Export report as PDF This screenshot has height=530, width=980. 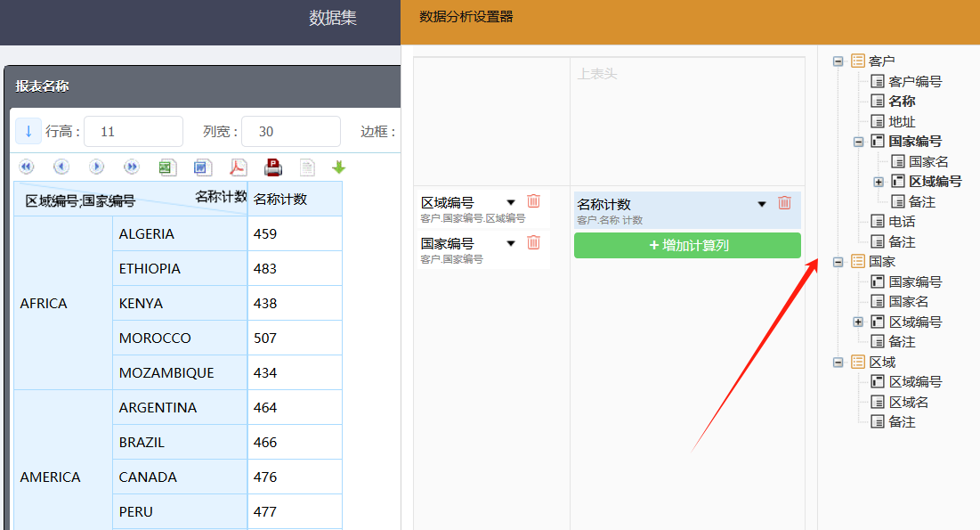238,167
